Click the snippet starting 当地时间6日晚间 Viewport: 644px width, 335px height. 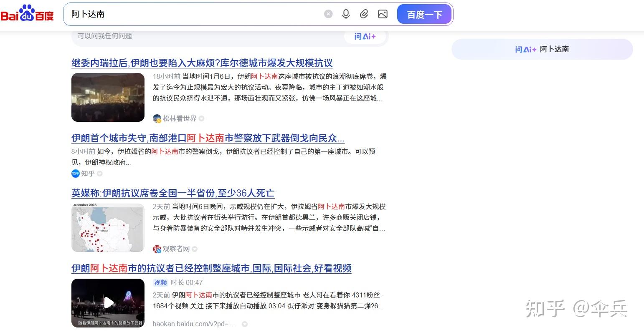(x=270, y=217)
